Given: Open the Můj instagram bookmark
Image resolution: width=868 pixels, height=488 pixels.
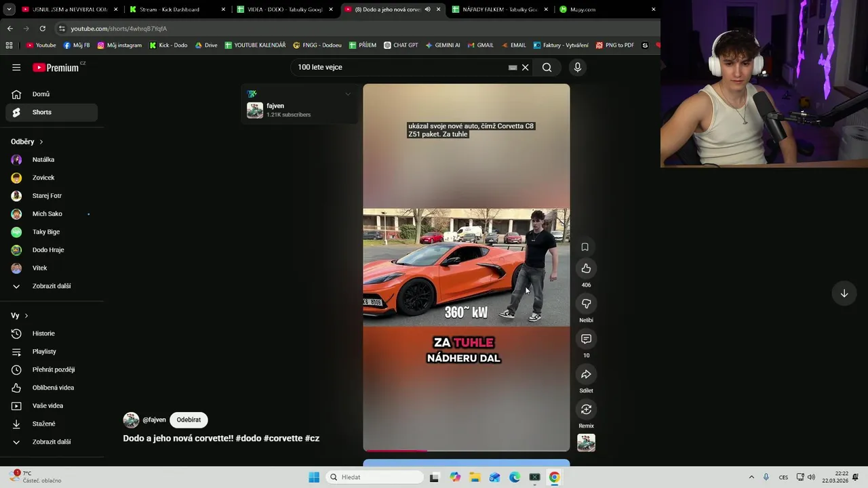Looking at the screenshot, I should [x=119, y=45].
